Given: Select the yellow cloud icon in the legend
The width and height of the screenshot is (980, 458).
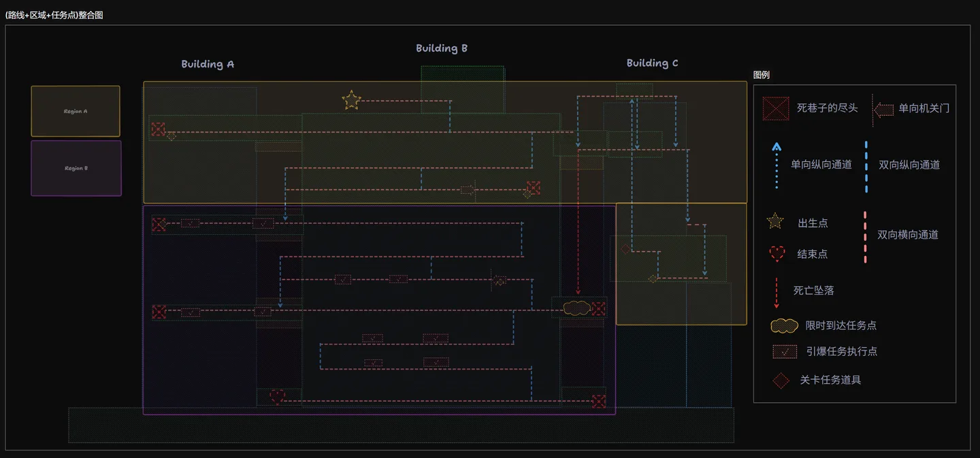Looking at the screenshot, I should coord(784,325).
